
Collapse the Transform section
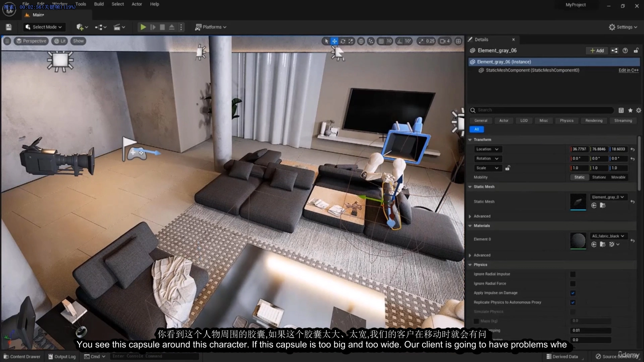point(470,140)
